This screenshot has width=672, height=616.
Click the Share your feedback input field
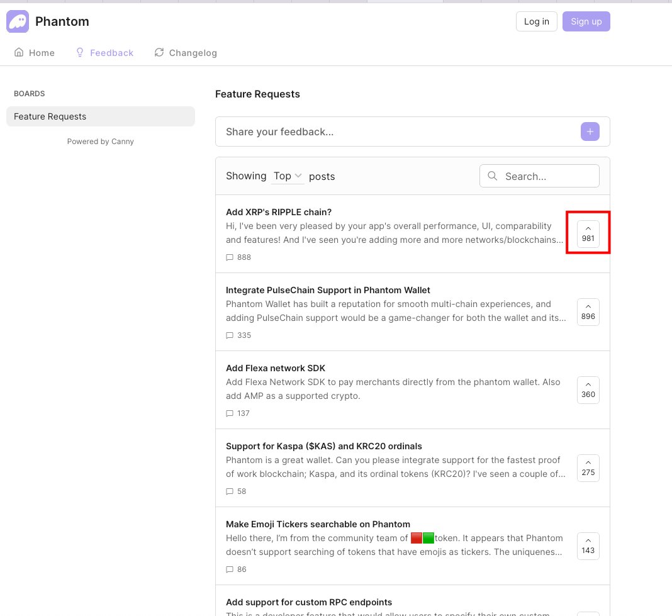point(398,132)
